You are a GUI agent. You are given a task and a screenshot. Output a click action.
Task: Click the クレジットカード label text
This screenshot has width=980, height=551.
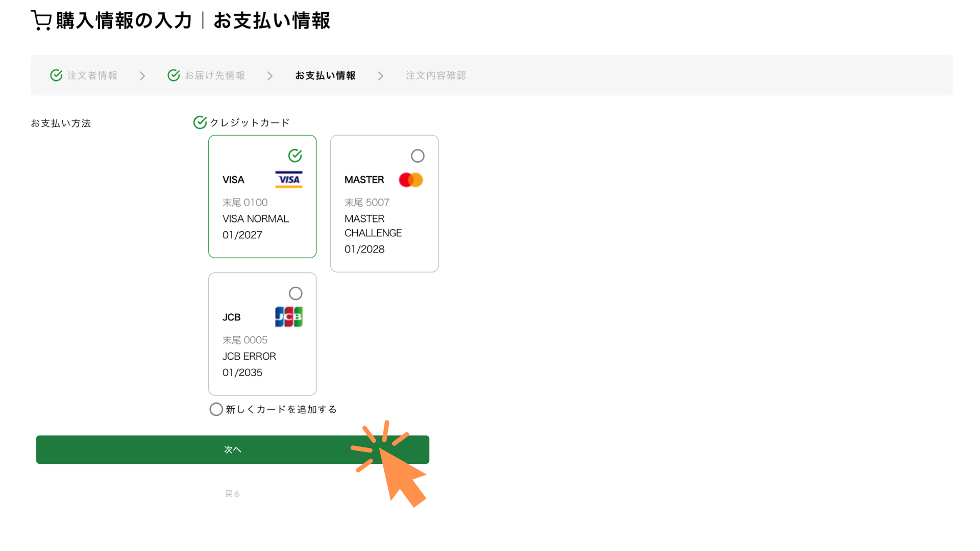click(x=250, y=122)
